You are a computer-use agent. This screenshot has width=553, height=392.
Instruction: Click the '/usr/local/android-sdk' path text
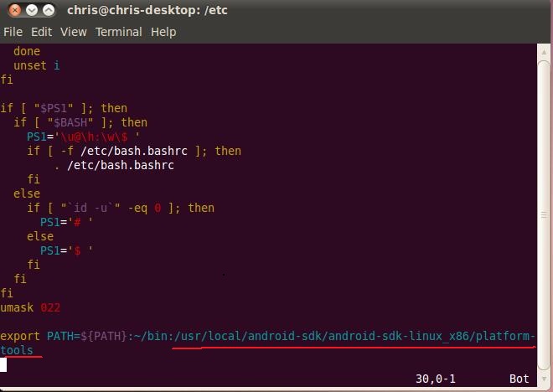point(248,336)
